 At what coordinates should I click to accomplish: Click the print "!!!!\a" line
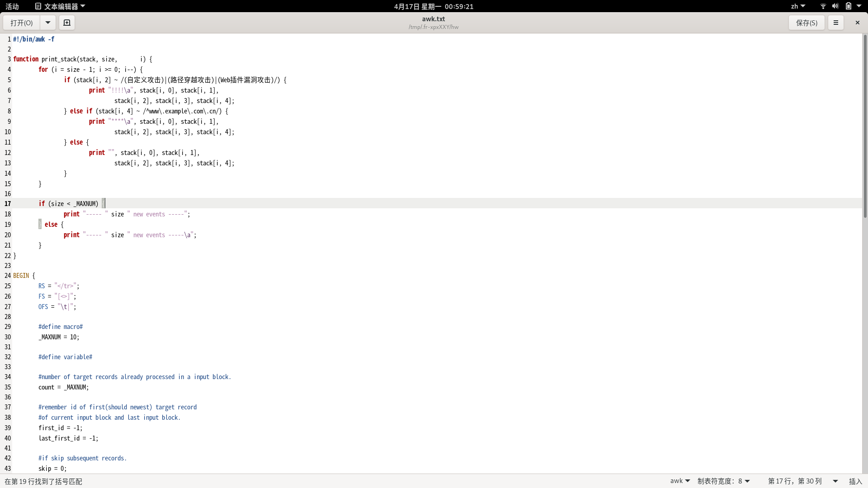[154, 90]
